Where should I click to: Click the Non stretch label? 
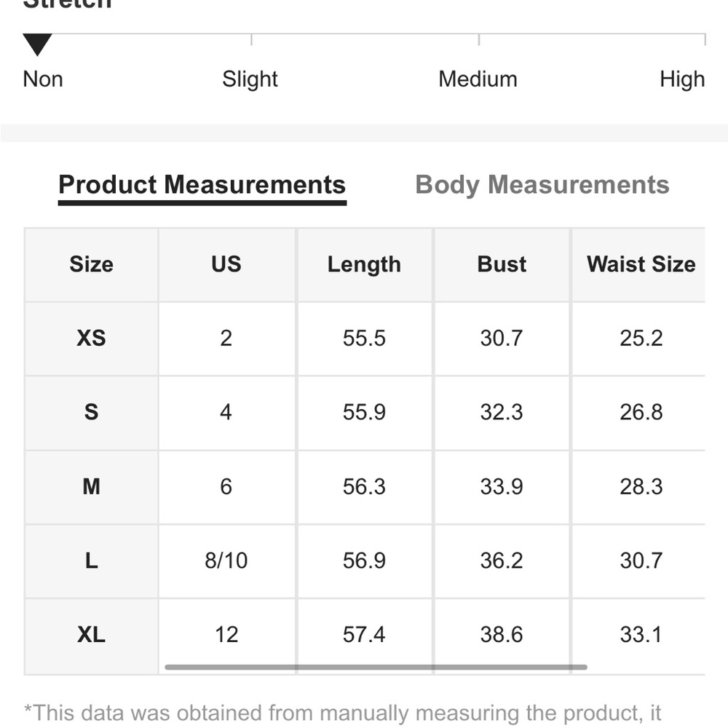tap(43, 79)
